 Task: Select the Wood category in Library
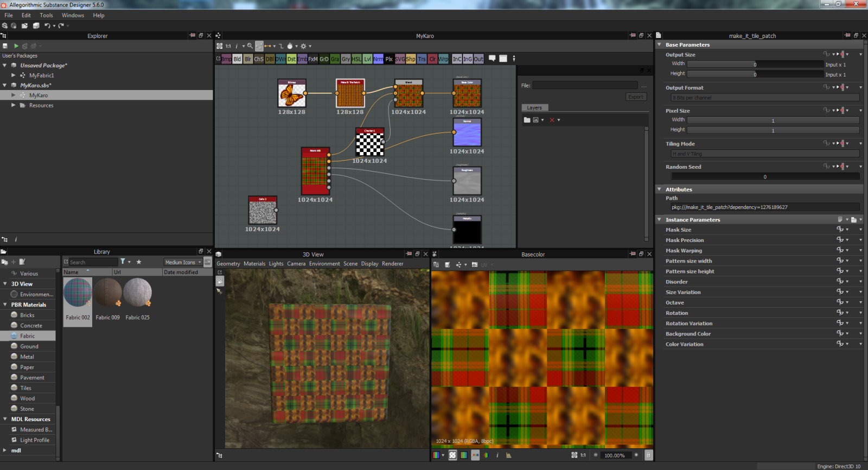coord(28,398)
